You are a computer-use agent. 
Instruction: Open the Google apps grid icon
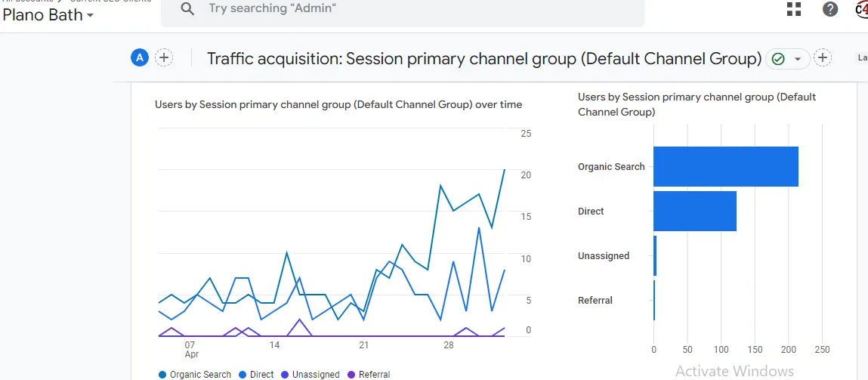[794, 9]
